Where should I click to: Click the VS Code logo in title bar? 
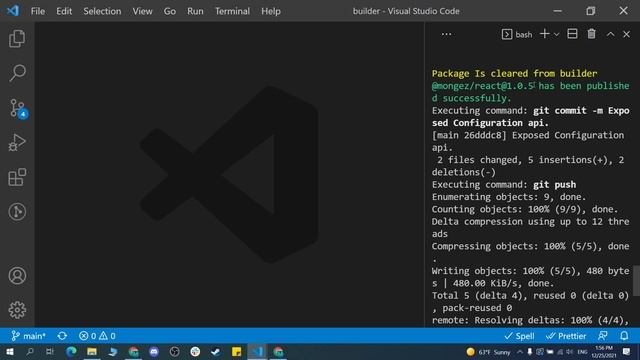pos(13,11)
